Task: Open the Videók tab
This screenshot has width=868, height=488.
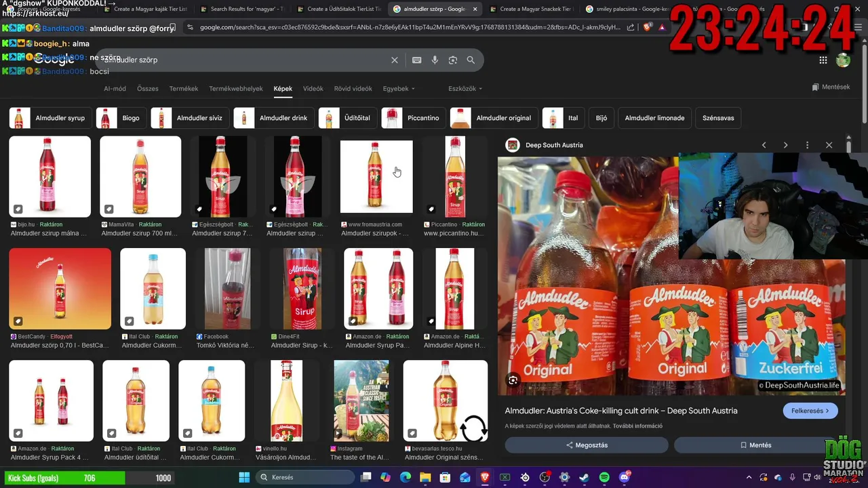Action: click(313, 89)
